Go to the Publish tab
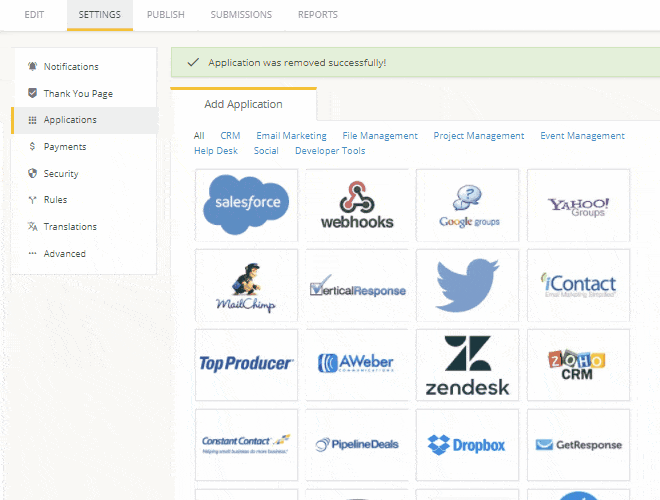This screenshot has height=500, width=660. click(166, 15)
